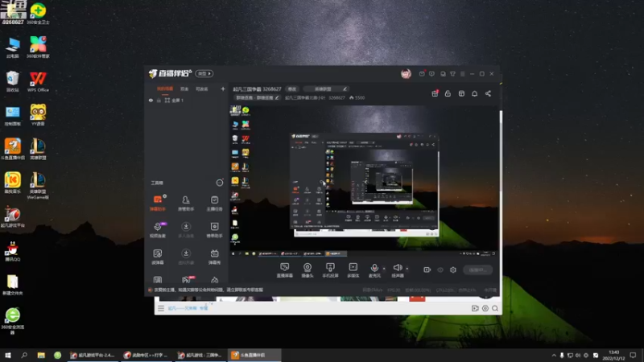Image resolution: width=644 pixels, height=362 pixels.
Task: Expand speaker options arrow
Action: [407, 269]
